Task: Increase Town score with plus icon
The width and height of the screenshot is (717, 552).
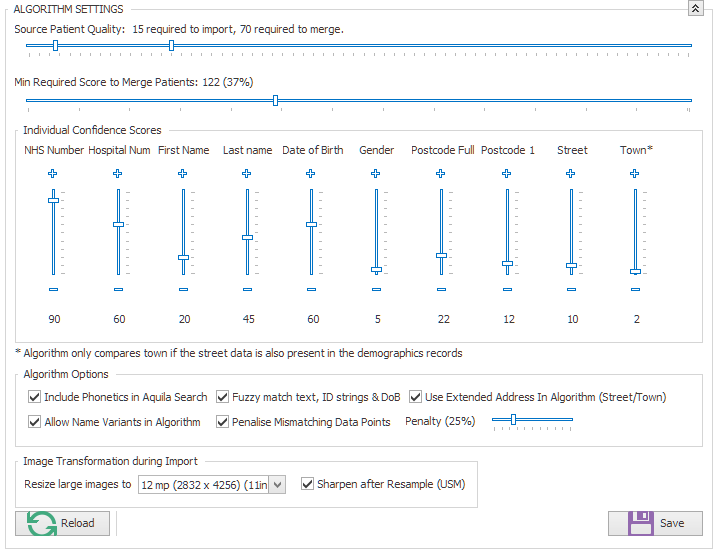Action: click(634, 173)
